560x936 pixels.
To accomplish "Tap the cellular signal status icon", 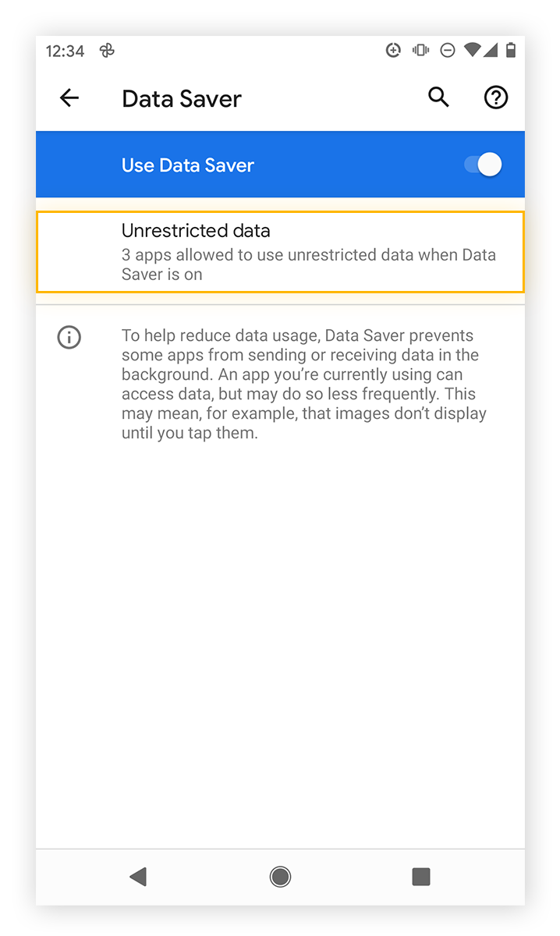I will point(492,50).
